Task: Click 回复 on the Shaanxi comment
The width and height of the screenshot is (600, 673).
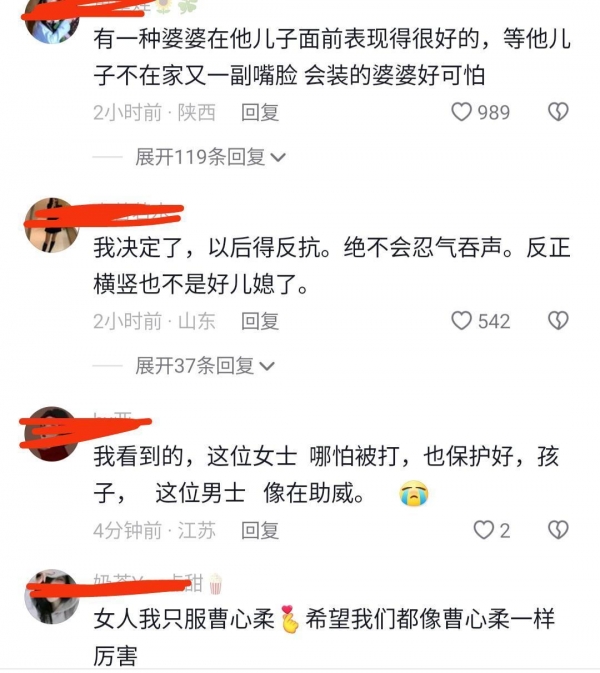Action: [x=260, y=113]
